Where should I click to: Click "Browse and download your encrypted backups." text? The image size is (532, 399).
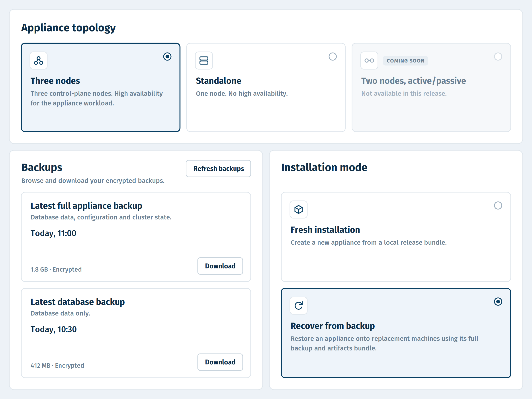coord(93,181)
